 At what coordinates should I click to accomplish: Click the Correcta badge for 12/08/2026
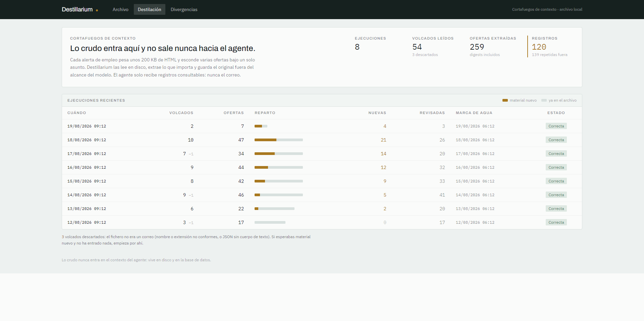coord(556,222)
